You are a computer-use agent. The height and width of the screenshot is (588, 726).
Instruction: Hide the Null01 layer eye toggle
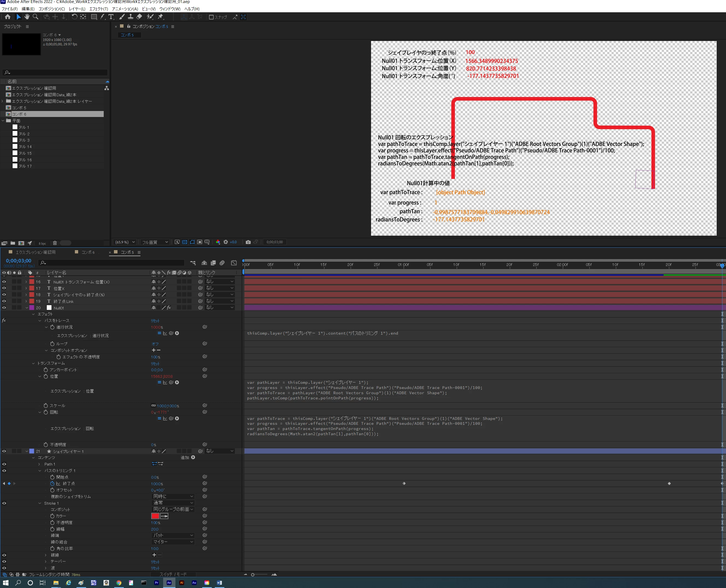click(4, 308)
